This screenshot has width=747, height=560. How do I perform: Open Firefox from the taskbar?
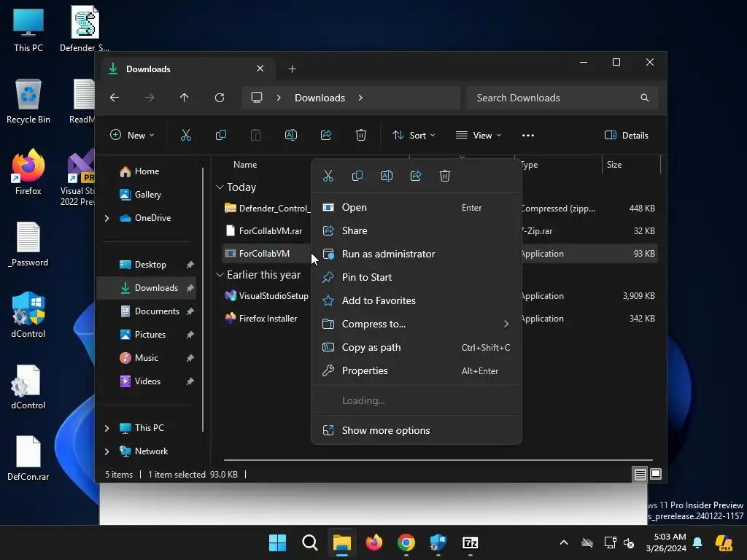[x=374, y=542]
